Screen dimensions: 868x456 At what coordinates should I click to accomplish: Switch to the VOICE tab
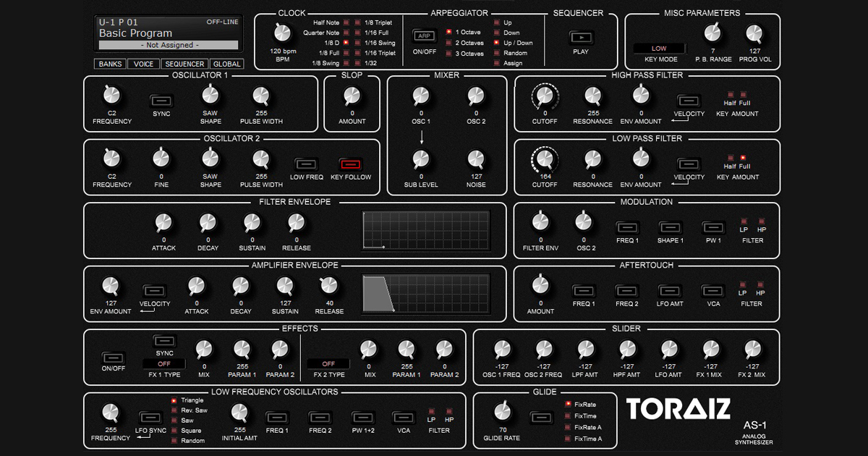(x=144, y=64)
